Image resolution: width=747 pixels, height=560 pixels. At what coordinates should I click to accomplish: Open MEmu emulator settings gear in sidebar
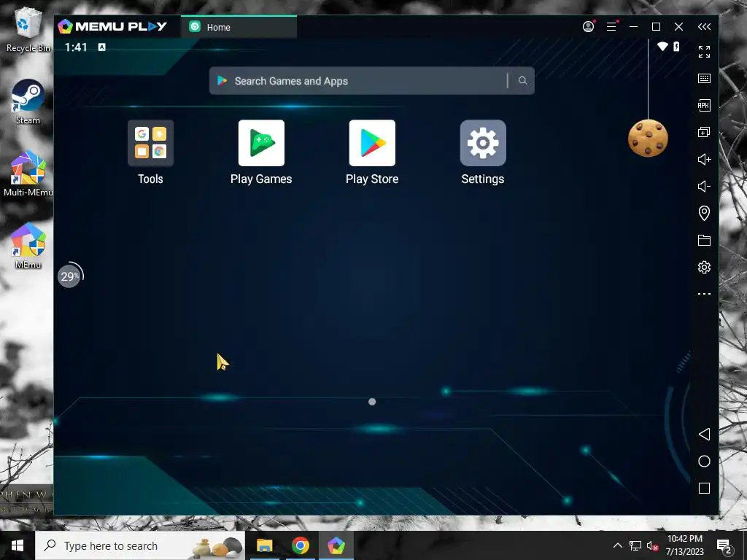point(704,267)
